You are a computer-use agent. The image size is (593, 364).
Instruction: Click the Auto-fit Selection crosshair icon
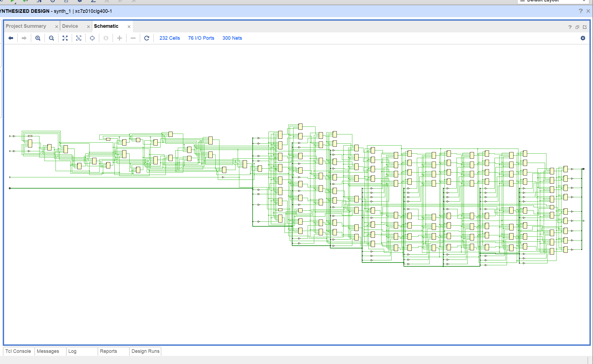point(92,38)
